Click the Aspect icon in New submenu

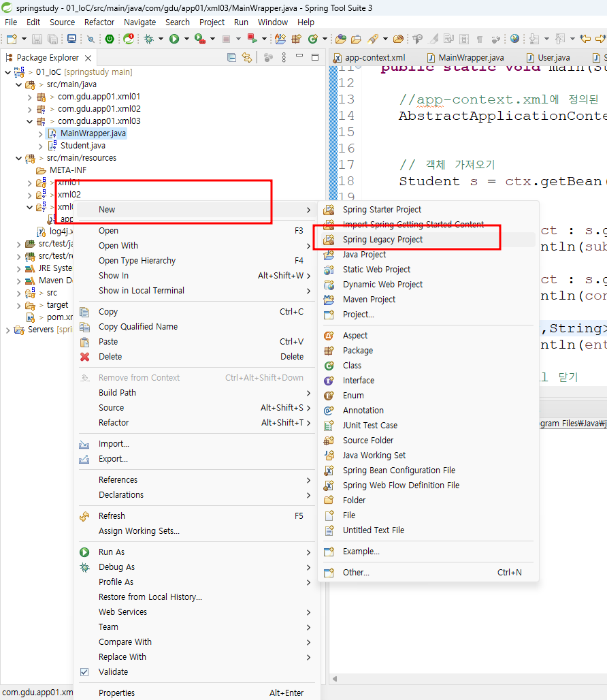pos(329,335)
